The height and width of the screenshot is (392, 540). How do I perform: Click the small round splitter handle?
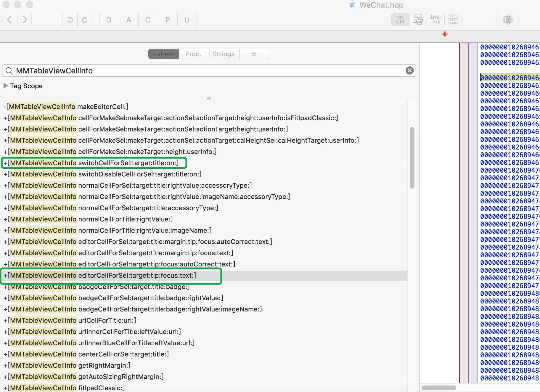tap(209, 99)
